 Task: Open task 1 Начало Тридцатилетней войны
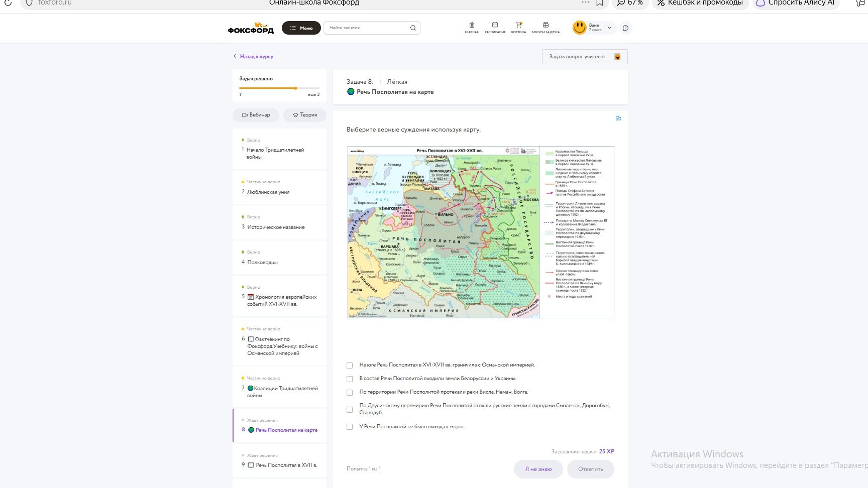point(279,149)
